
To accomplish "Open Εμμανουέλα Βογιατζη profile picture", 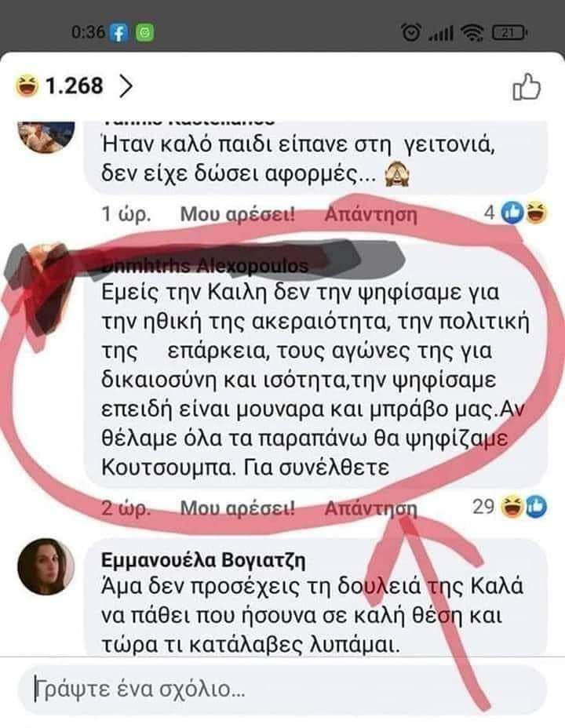I will coord(46,567).
